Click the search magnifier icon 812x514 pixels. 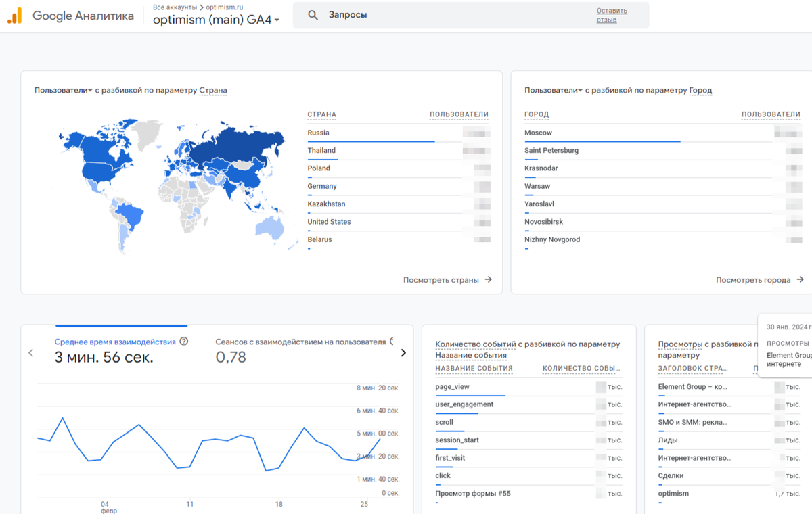tap(313, 15)
